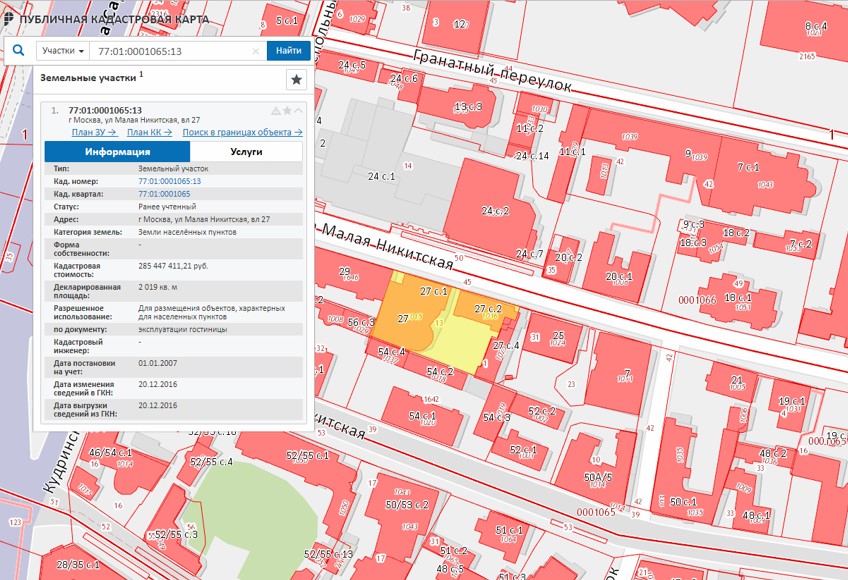Click the cadastral number search field
This screenshot has height=580, width=848.
[170, 51]
